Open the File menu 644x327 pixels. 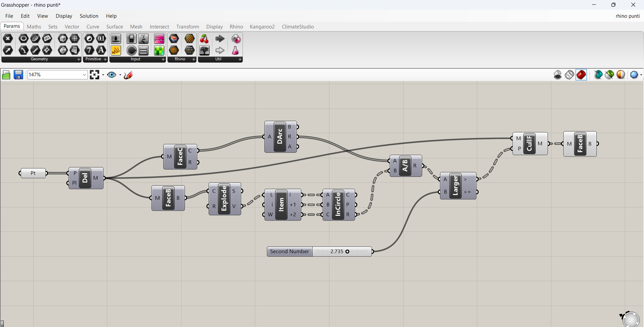pos(9,16)
